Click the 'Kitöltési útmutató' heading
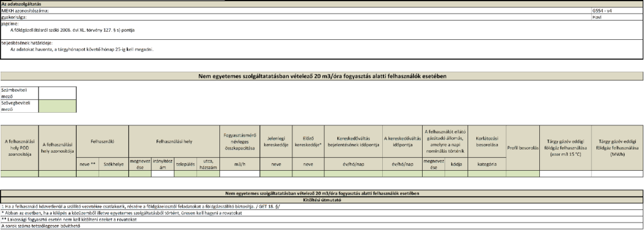 pyautogui.click(x=322, y=199)
